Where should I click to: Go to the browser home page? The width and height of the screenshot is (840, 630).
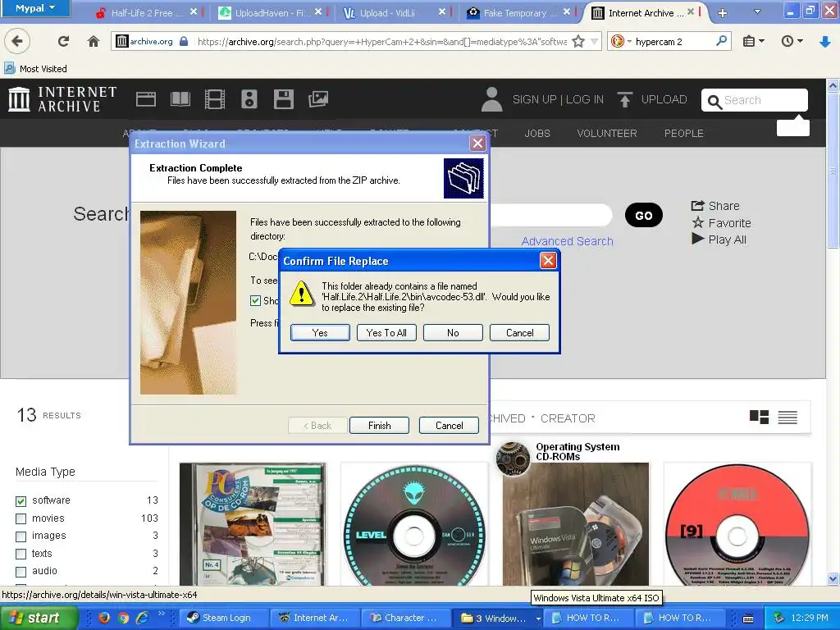[94, 41]
